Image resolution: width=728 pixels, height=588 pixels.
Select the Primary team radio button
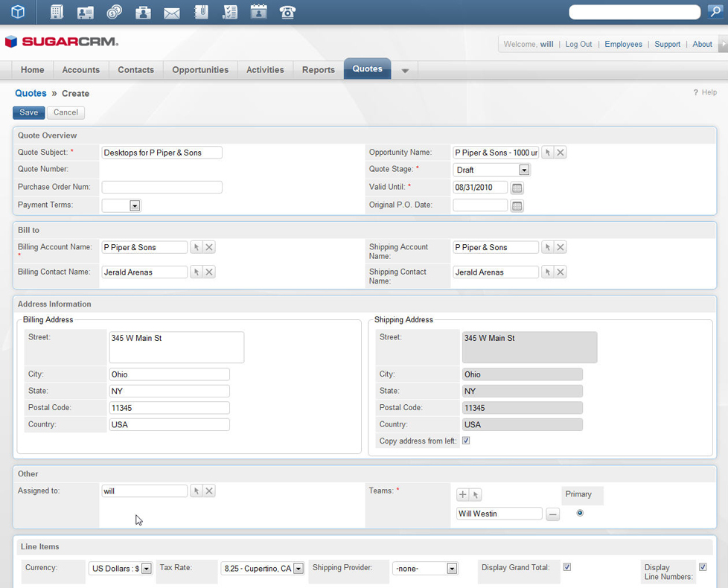point(580,513)
